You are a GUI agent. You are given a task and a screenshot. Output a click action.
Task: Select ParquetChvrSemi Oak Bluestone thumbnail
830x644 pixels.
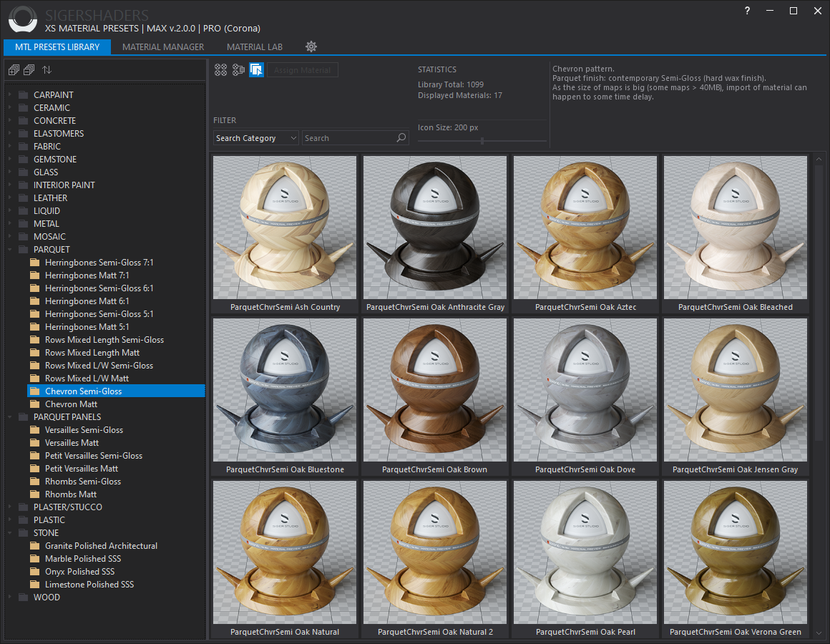[285, 390]
